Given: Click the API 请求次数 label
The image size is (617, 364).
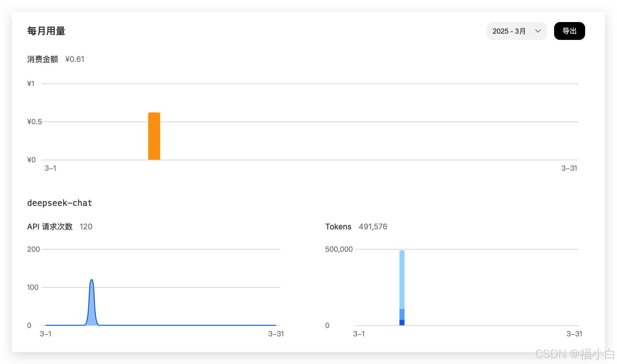Looking at the screenshot, I should point(50,227).
